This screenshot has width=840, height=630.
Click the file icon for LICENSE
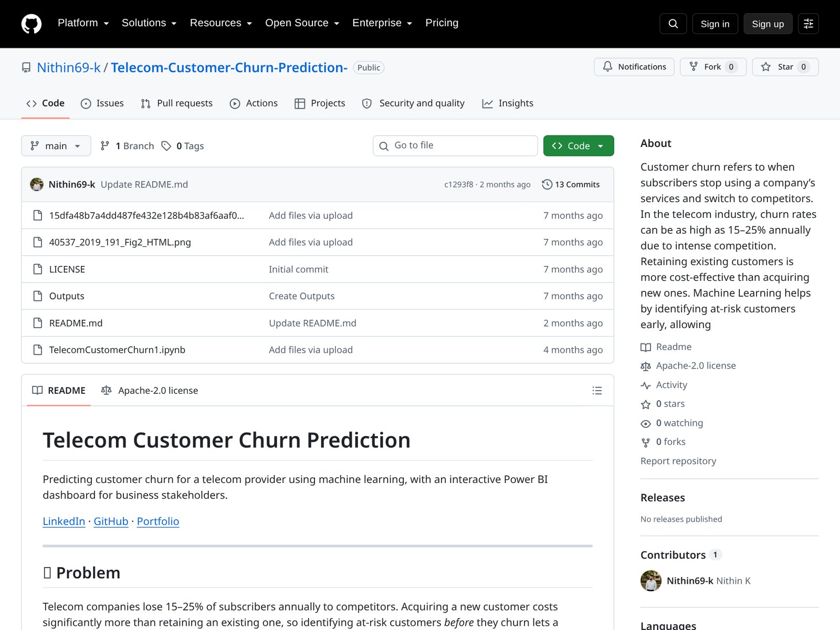click(38, 269)
